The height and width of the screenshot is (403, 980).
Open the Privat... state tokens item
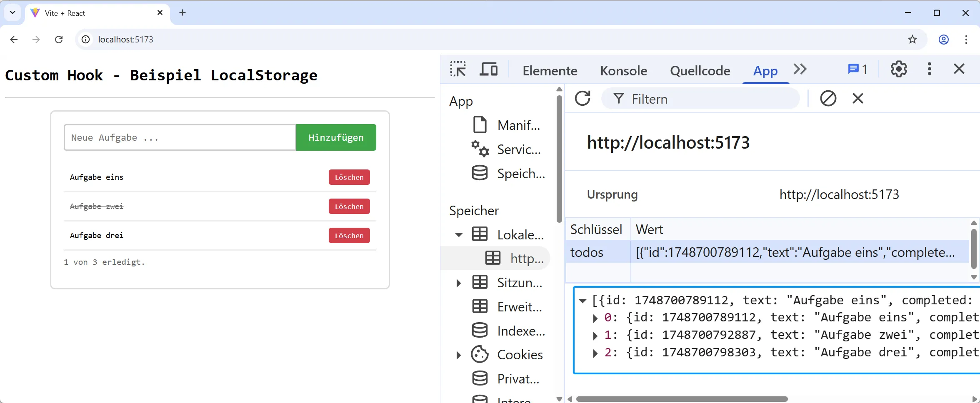tap(505, 379)
